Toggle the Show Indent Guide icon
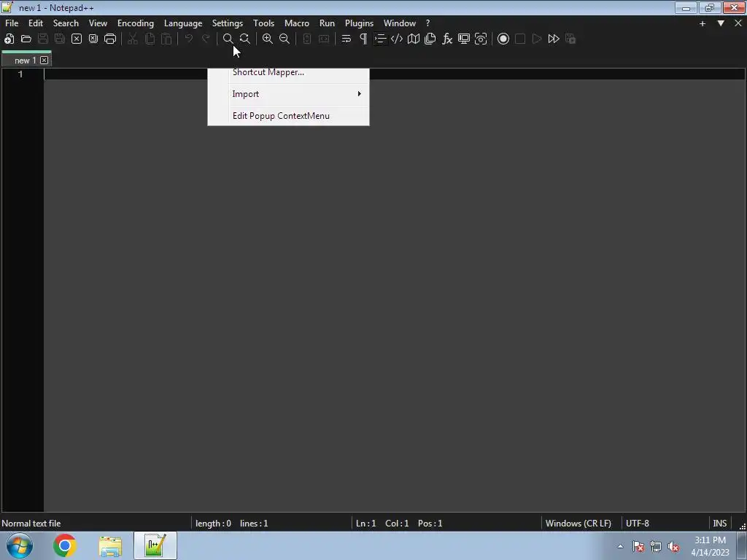The height and width of the screenshot is (560, 747). (x=380, y=39)
